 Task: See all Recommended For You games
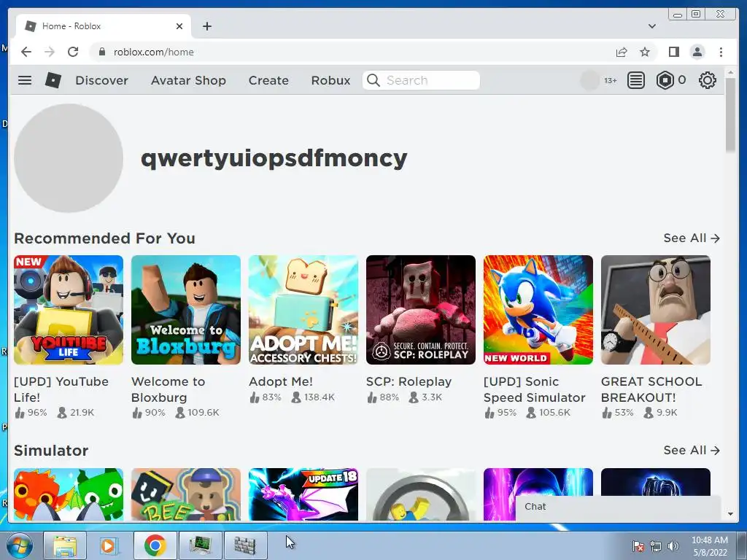click(x=692, y=238)
